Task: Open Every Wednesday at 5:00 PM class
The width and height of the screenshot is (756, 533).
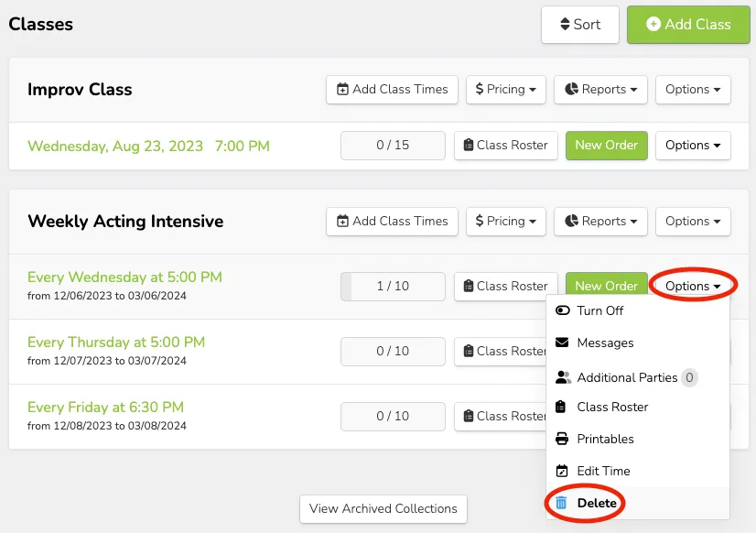Action: coord(124,277)
